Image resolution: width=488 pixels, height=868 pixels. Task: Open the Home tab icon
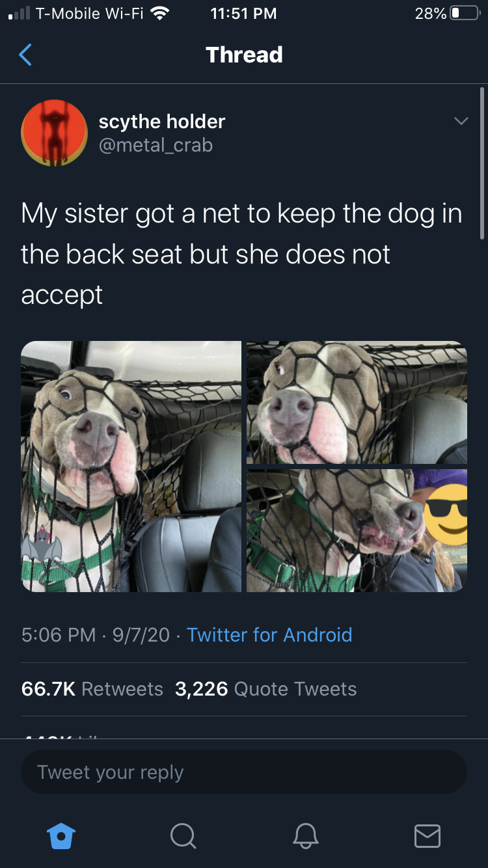[x=62, y=835]
